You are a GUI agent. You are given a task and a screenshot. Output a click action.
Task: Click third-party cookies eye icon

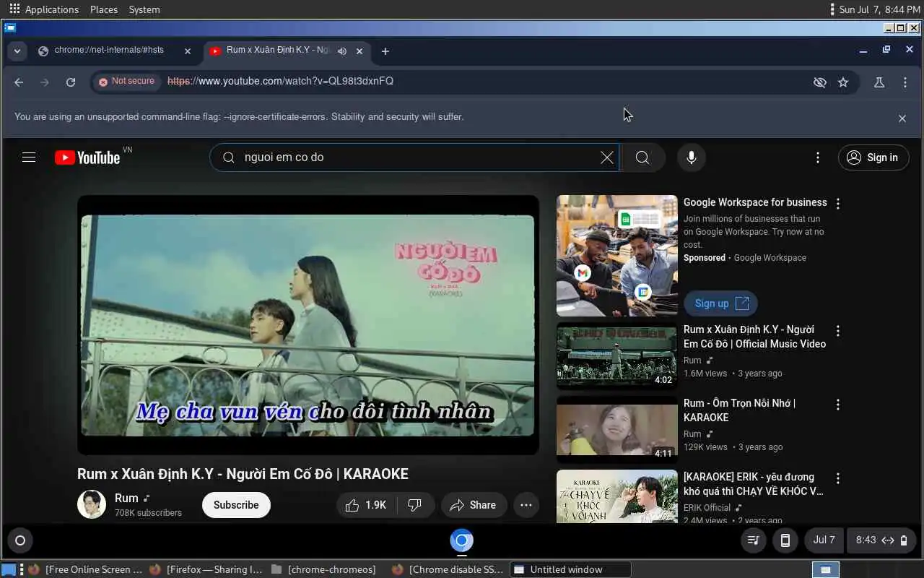(x=819, y=82)
